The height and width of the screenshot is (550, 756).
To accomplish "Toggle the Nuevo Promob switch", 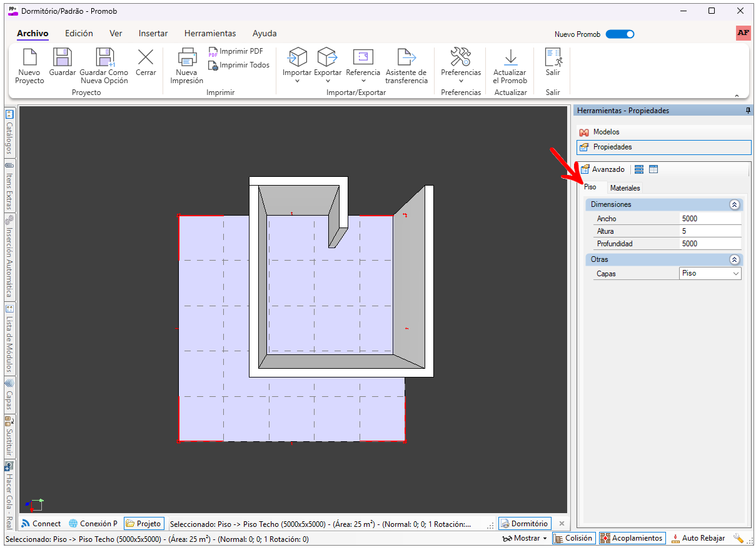I will [x=620, y=34].
